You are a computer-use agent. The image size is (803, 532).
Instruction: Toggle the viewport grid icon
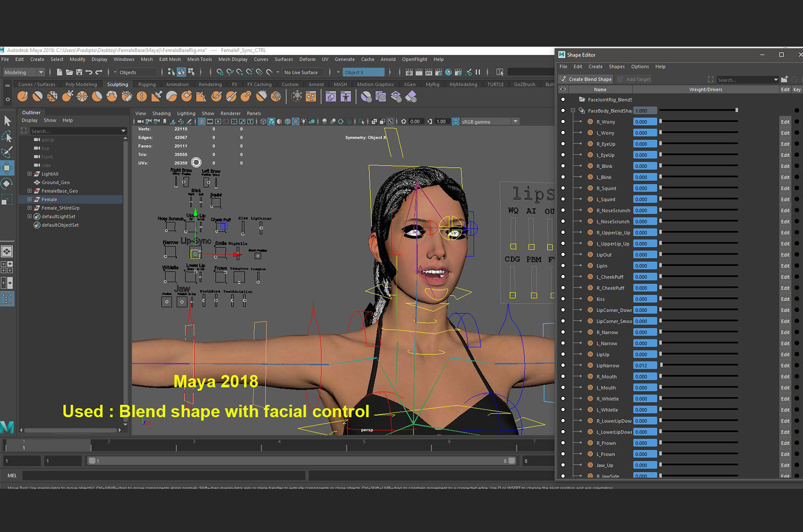202,121
